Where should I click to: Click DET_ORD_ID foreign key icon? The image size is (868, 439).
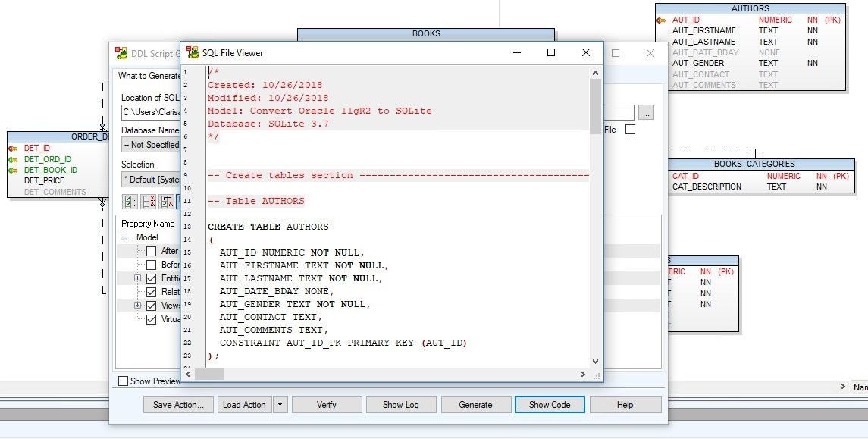click(14, 159)
